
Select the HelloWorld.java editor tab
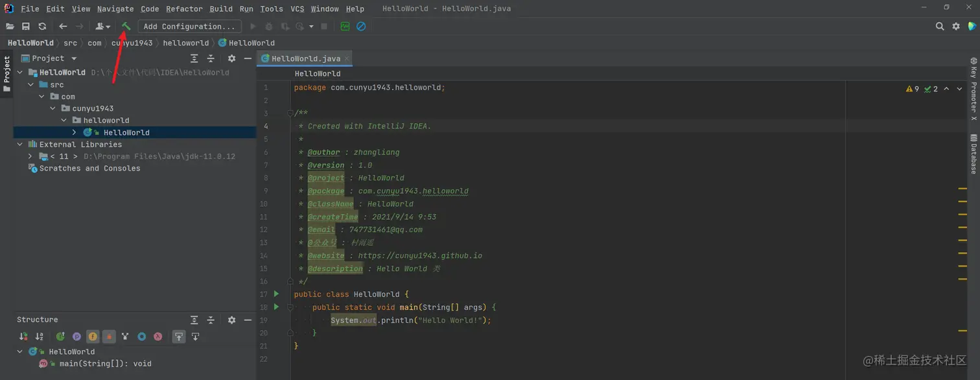point(305,58)
